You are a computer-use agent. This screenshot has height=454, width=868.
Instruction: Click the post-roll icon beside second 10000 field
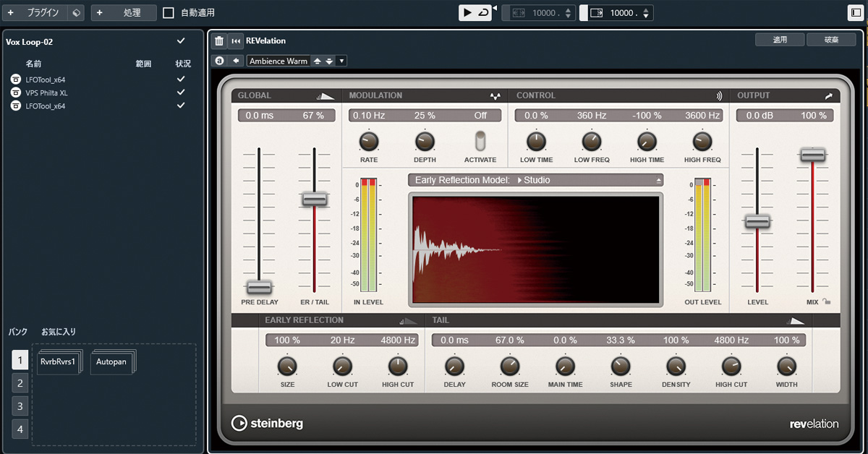point(597,13)
